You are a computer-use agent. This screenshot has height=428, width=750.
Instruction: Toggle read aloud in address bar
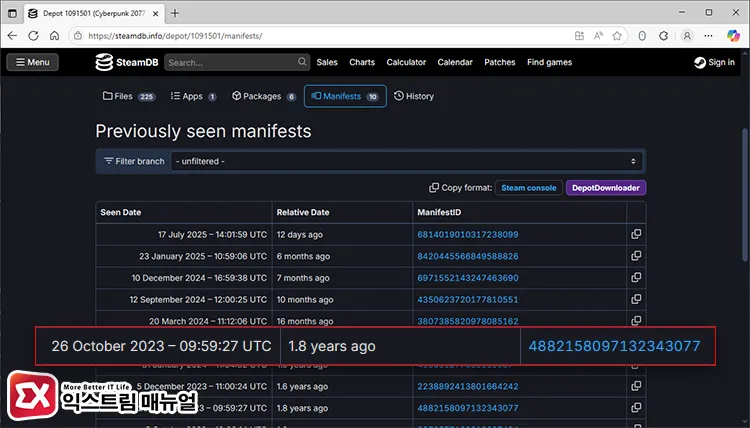coord(598,36)
